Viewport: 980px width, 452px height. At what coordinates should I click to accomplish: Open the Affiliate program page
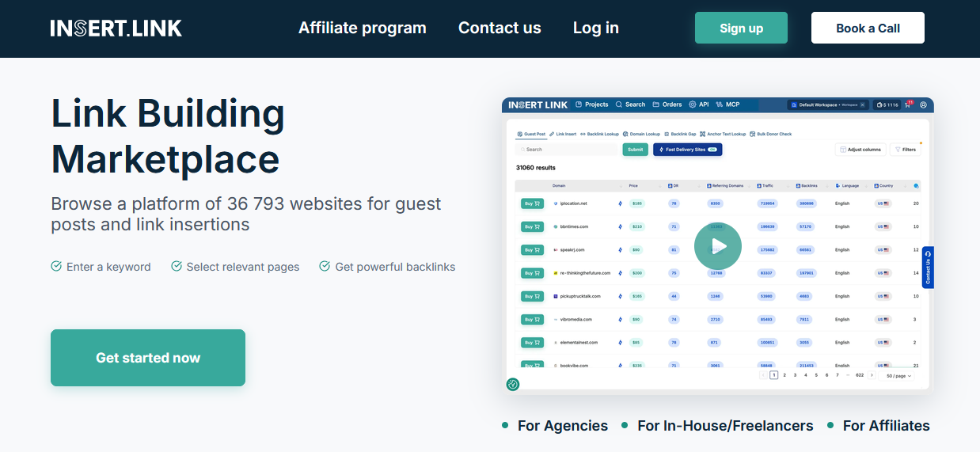363,28
